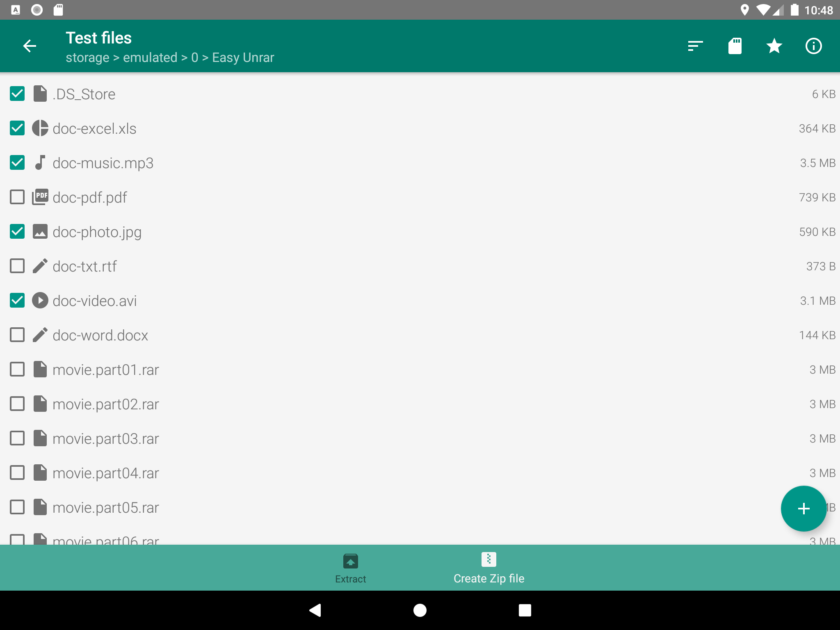The width and height of the screenshot is (840, 630).
Task: Tap the file icon of movie.part04.rar
Action: click(x=40, y=472)
